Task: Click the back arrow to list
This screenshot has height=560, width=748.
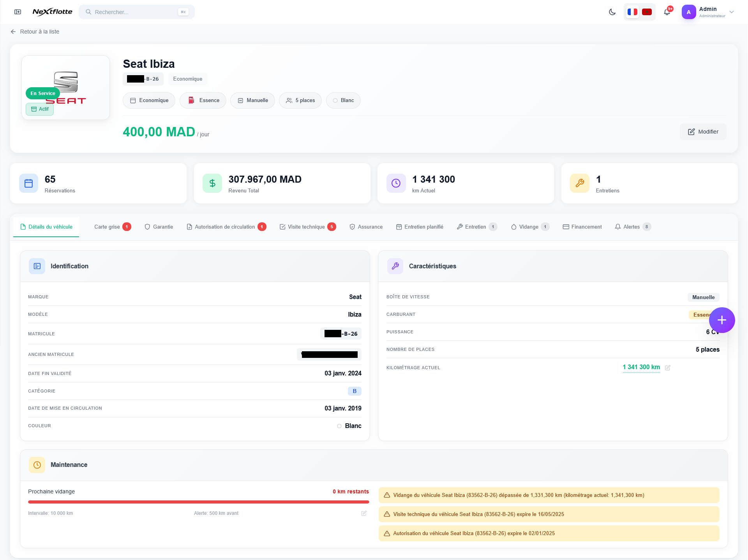Action: pyautogui.click(x=13, y=32)
